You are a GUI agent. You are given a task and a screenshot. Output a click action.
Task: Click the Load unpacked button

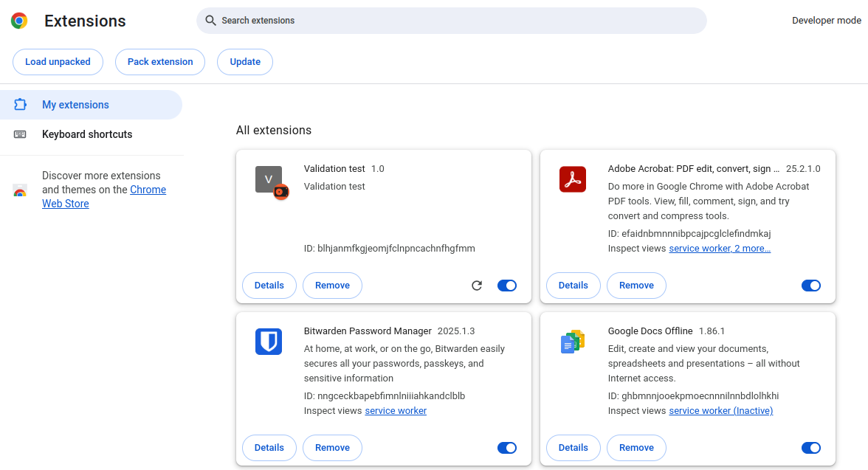(x=58, y=62)
